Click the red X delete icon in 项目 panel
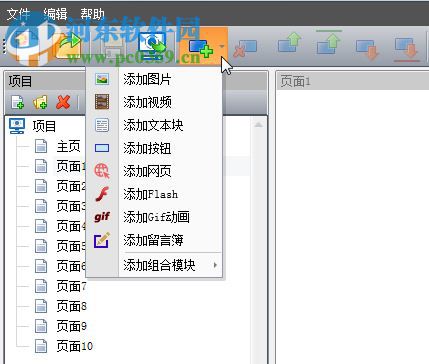The width and height of the screenshot is (429, 364). click(x=63, y=102)
